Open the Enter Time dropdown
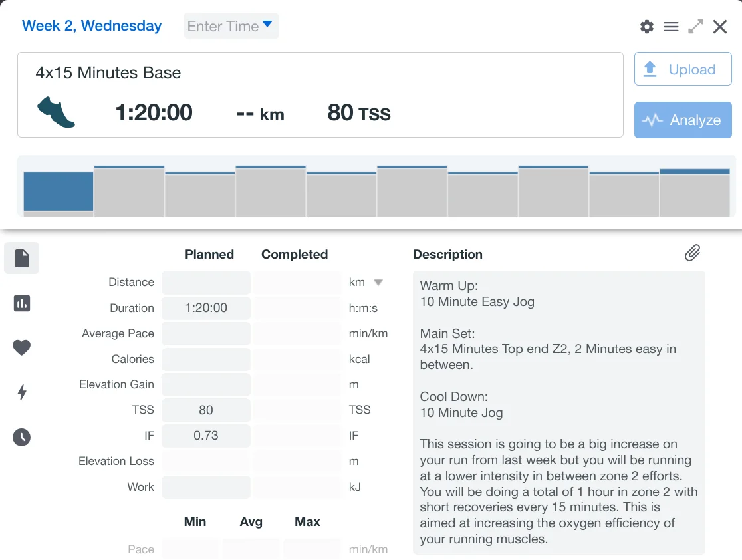 [x=231, y=26]
